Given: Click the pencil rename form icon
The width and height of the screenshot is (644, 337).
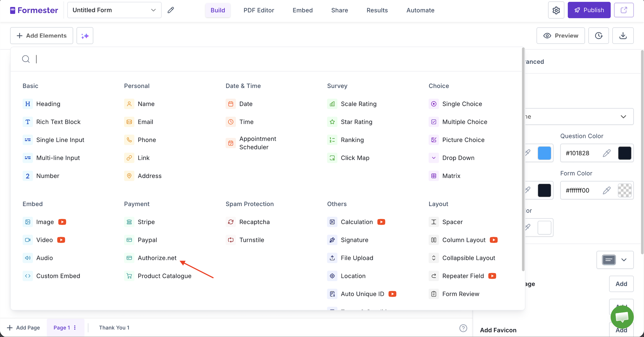Looking at the screenshot, I should pyautogui.click(x=171, y=10).
